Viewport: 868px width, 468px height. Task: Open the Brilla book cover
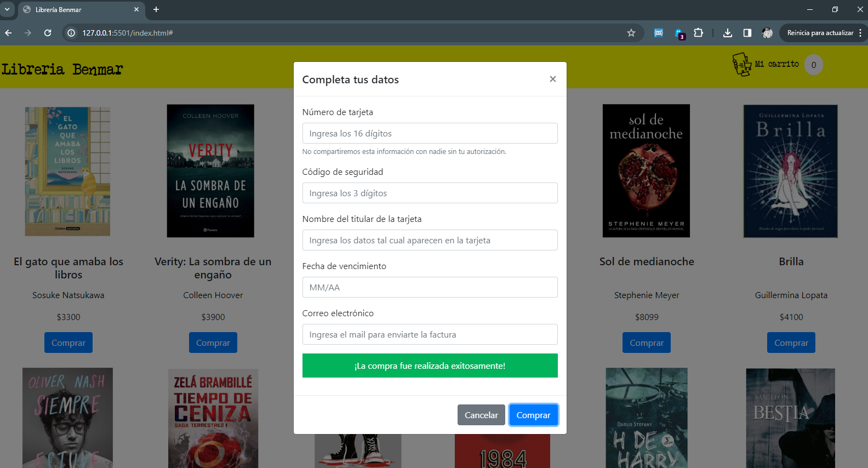[791, 171]
